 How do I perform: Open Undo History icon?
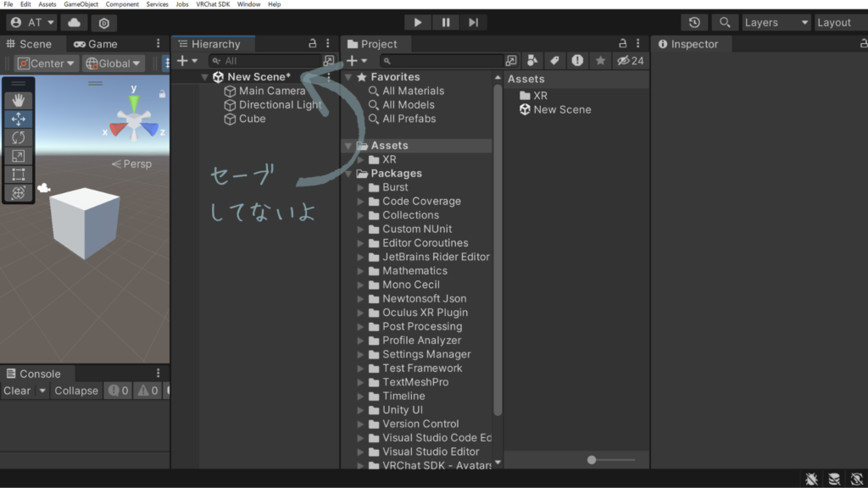(x=694, y=23)
